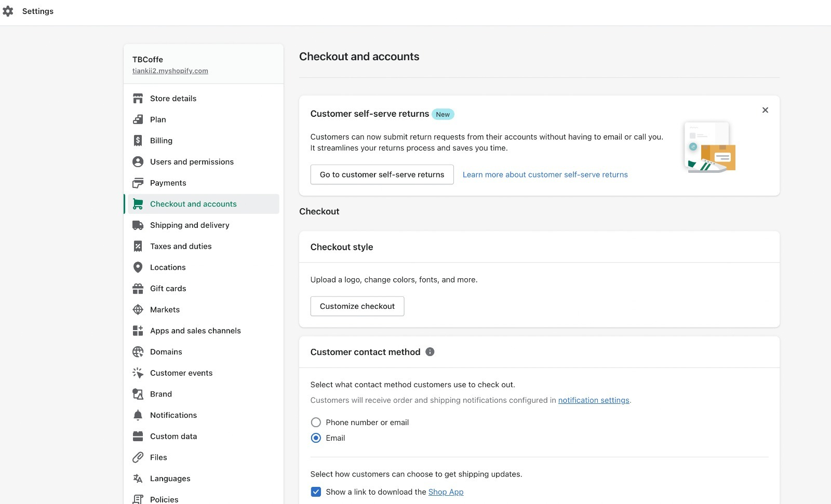Select Checkout and accounts menu item
This screenshot has height=504, width=831.
tap(202, 204)
